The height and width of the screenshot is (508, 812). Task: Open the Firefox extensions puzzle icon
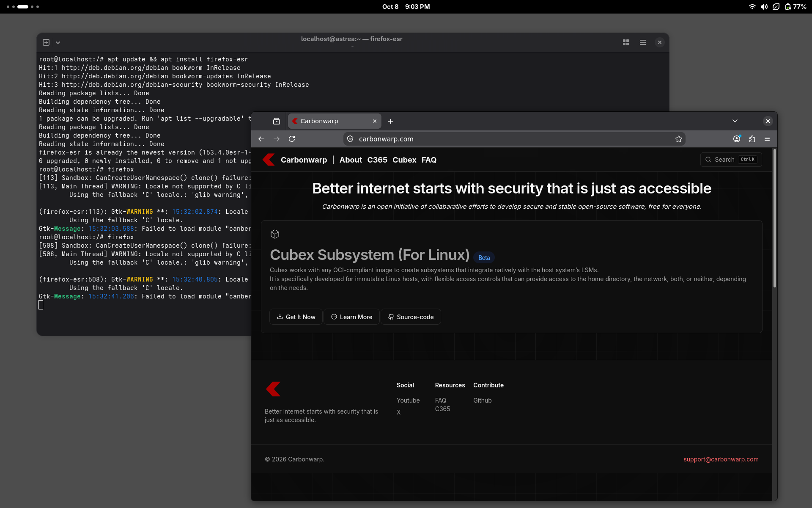click(x=752, y=139)
